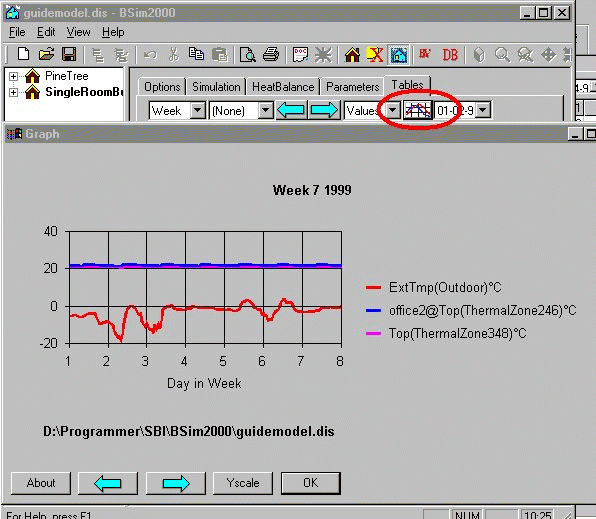This screenshot has width=596, height=519.
Task: Click OK in the Graph window
Action: point(311,483)
